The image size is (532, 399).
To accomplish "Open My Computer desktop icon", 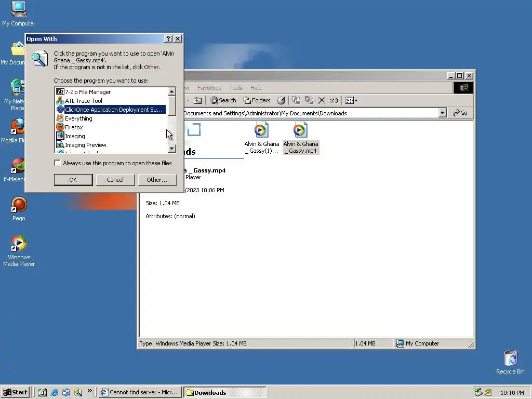I will [19, 14].
